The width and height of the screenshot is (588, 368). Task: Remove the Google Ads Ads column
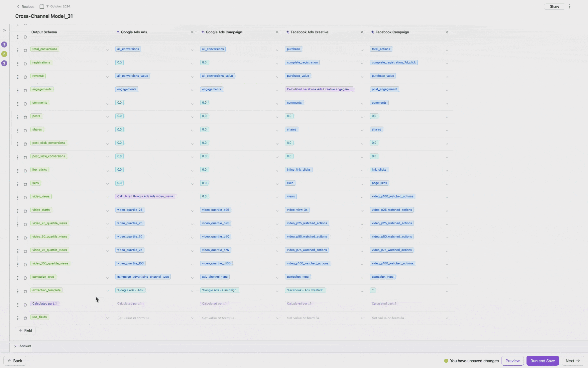[x=192, y=32]
